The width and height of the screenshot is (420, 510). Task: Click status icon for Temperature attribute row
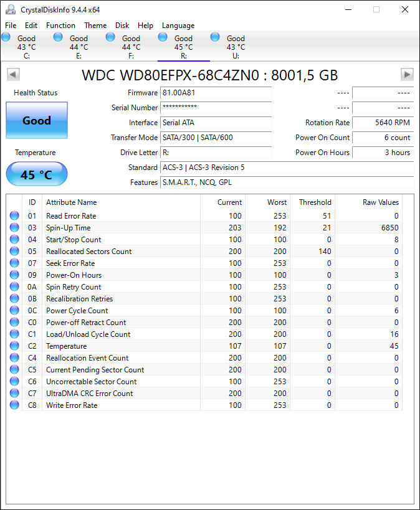click(14, 346)
